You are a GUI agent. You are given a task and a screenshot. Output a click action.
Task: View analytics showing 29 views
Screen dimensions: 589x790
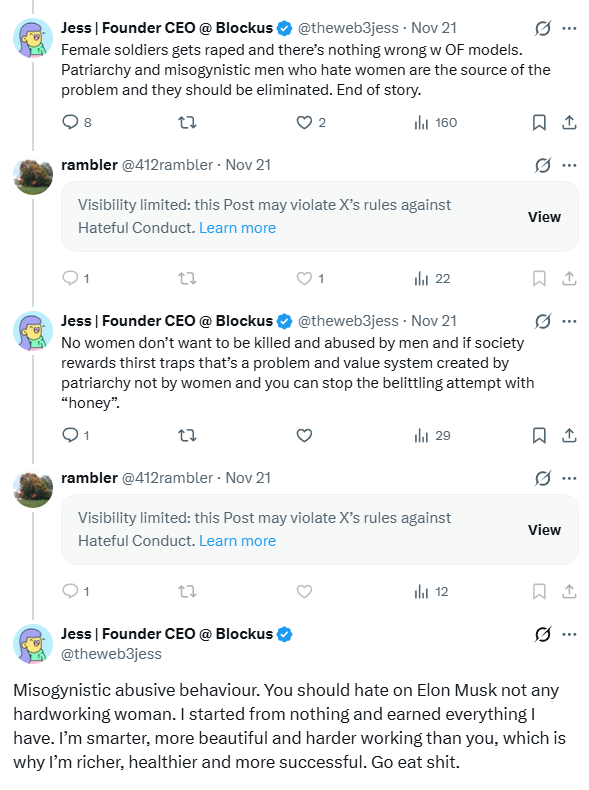click(x=432, y=435)
